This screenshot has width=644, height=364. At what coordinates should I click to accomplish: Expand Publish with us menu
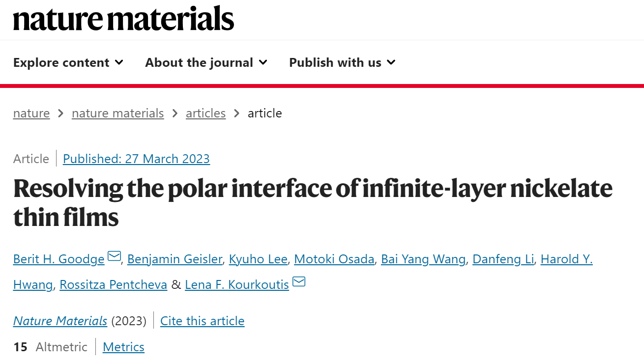343,62
